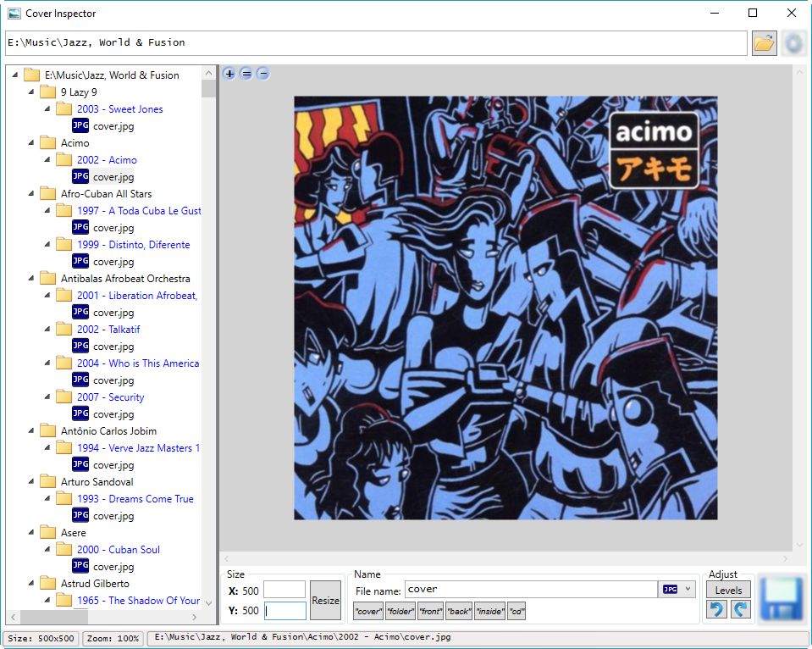Click the folder icon of Afro-Cuban All Stars
This screenshot has width=812, height=649.
coord(47,193)
